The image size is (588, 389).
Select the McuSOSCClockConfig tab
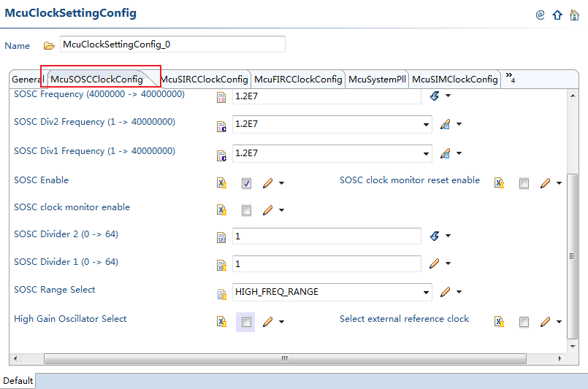point(96,80)
